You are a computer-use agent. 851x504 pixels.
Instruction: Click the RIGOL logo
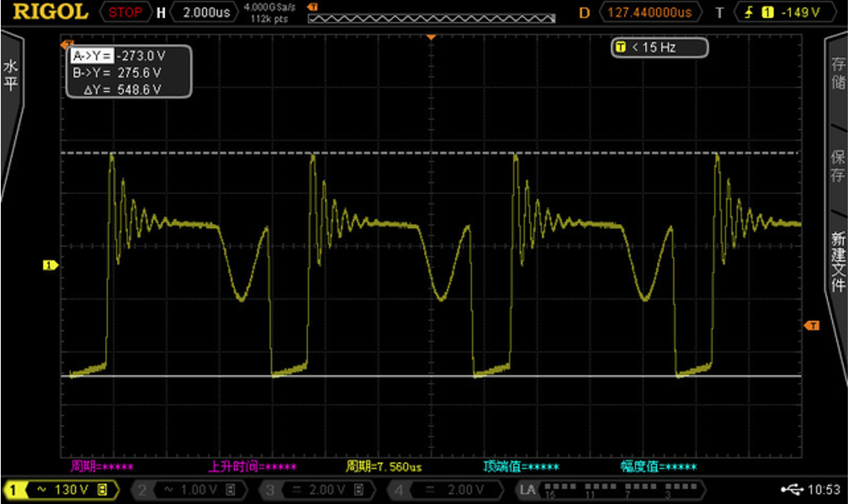51,12
